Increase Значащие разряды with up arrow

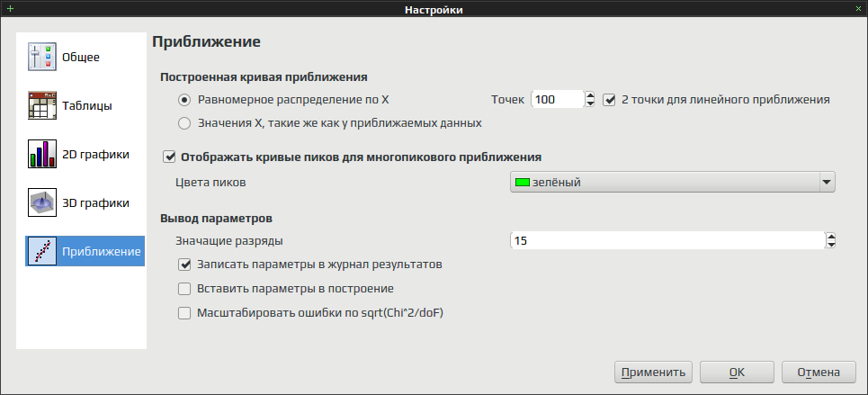pos(830,237)
